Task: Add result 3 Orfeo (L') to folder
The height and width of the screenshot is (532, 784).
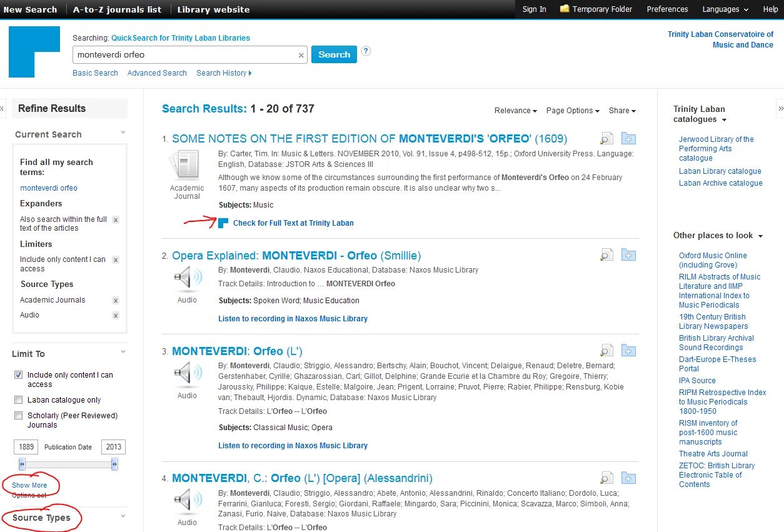Action: [628, 351]
